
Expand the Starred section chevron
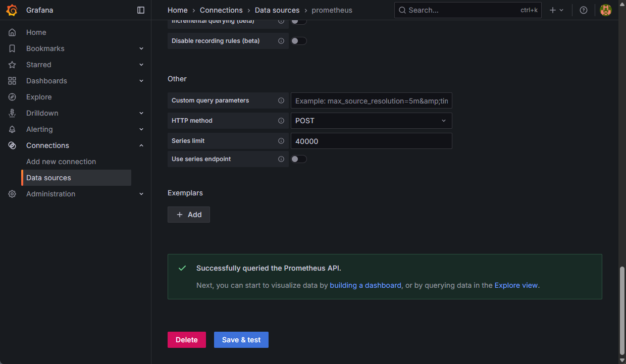tap(141, 65)
